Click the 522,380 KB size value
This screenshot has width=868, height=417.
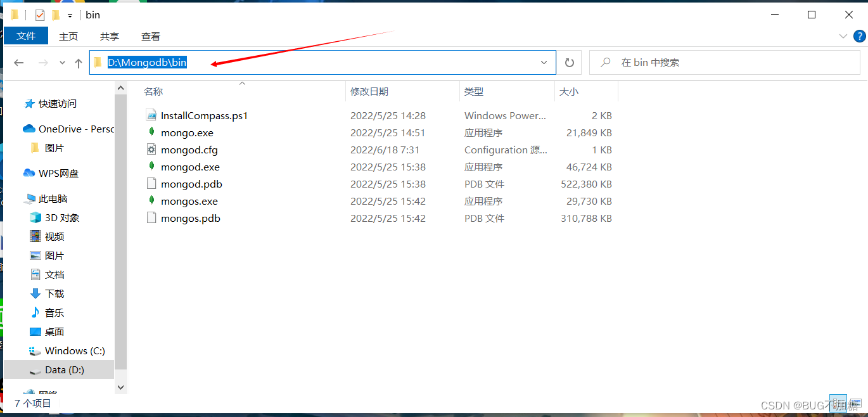click(586, 184)
